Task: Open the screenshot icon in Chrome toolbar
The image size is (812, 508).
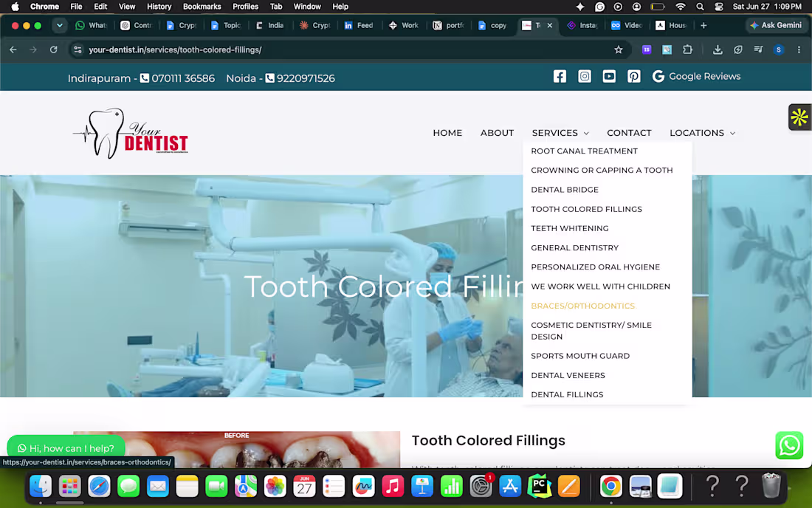Action: click(x=667, y=49)
